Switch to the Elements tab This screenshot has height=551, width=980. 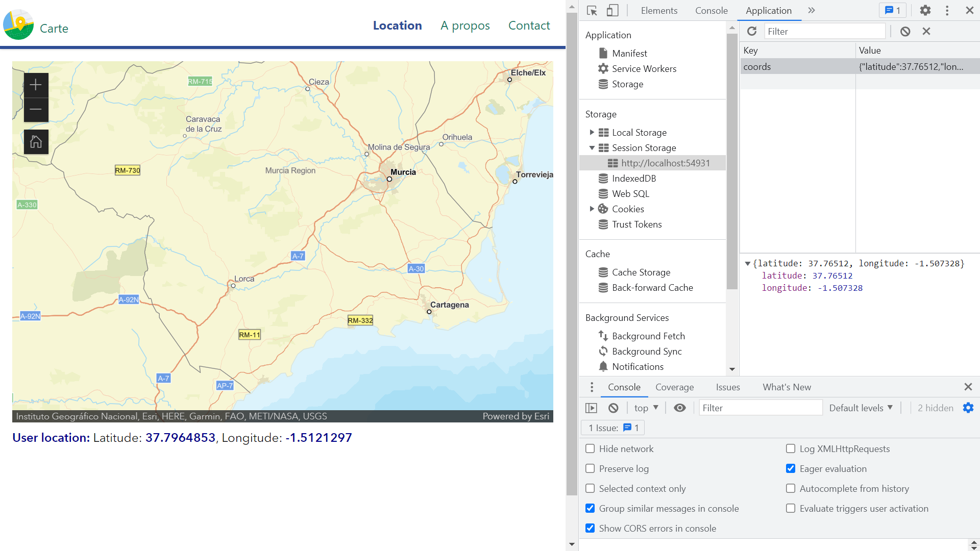pos(659,11)
